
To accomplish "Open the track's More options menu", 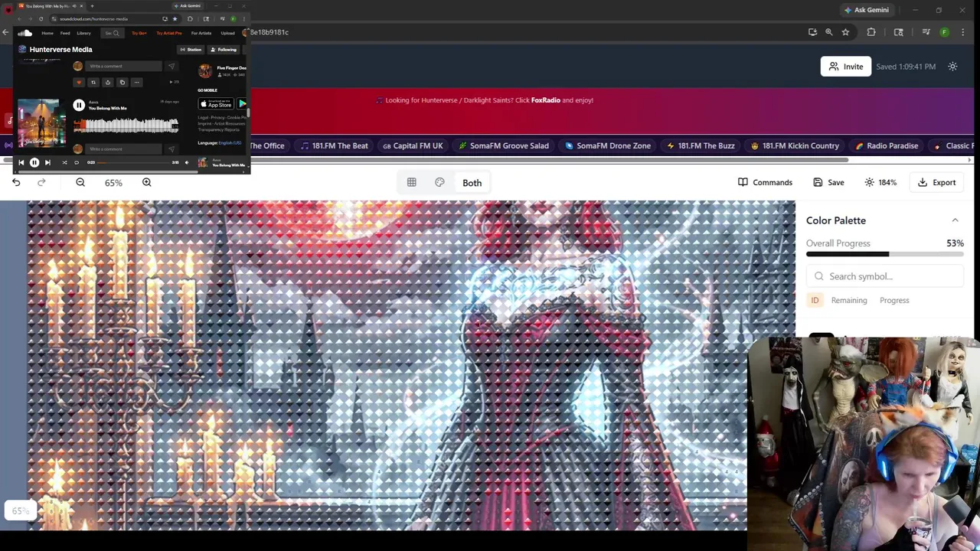I will pos(137,83).
